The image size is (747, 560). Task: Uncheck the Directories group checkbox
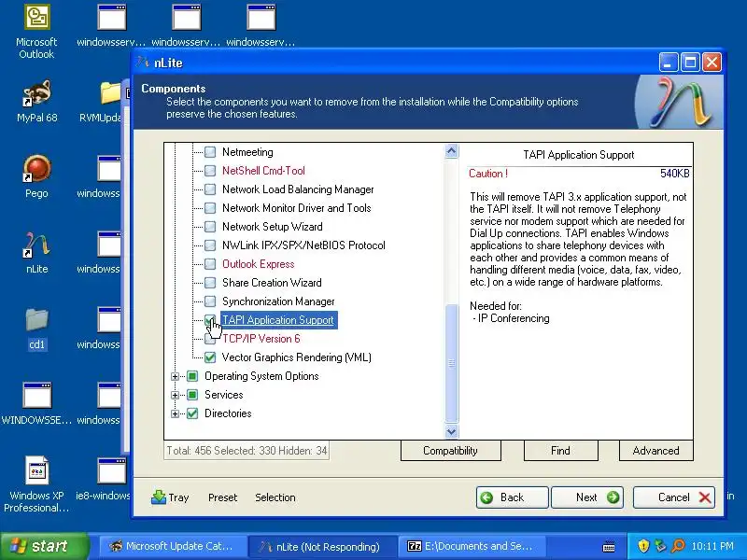[x=192, y=413]
